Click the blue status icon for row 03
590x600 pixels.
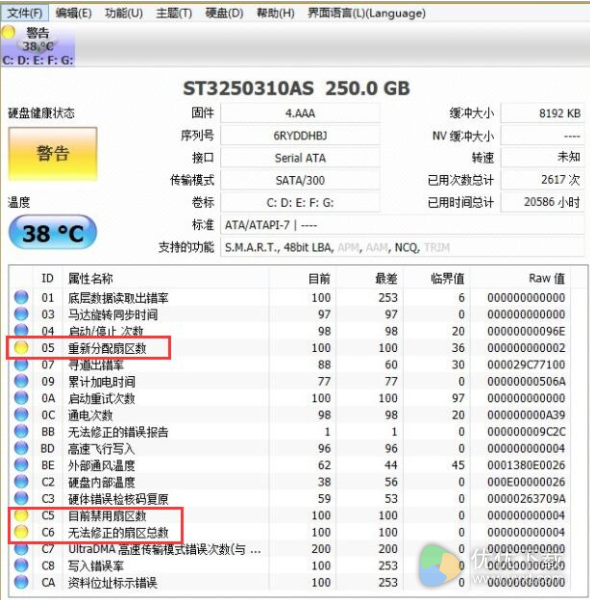[x=21, y=314]
